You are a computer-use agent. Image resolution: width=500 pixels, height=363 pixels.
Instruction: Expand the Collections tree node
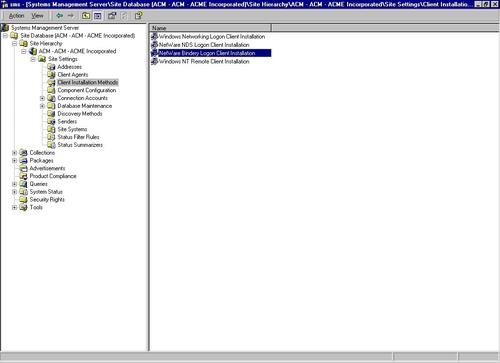click(14, 153)
